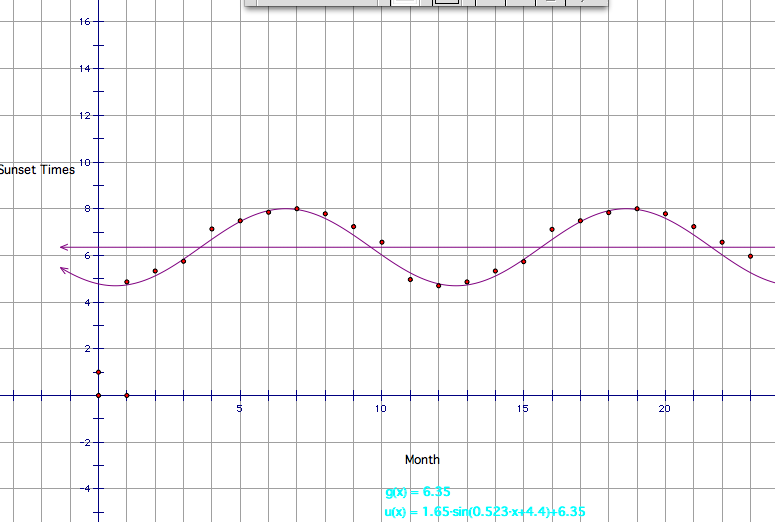
Task: Choose the data point at month 14
Action: [495, 271]
